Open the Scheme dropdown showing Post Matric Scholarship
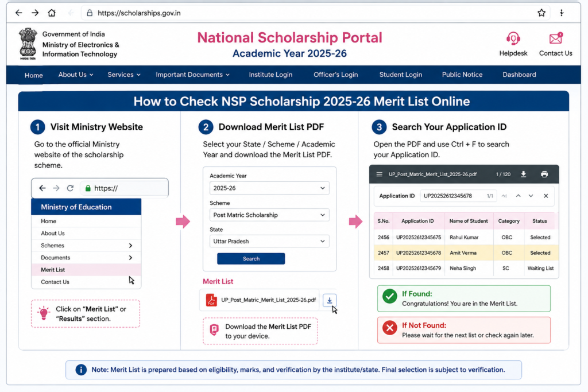 coord(269,215)
